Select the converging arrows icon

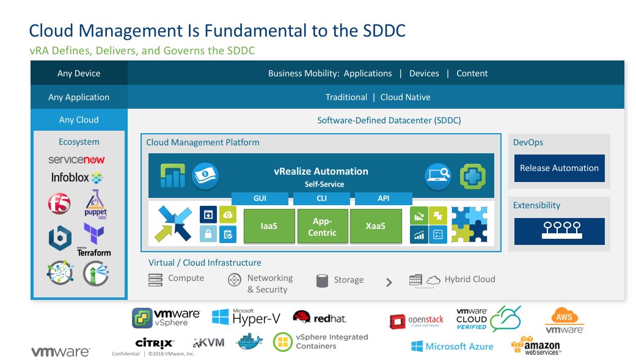(x=174, y=225)
